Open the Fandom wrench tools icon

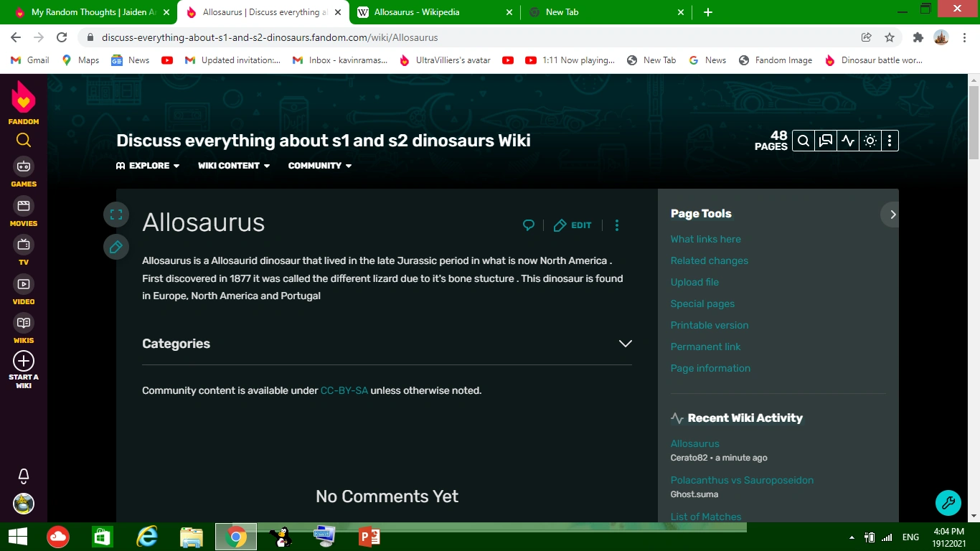(x=948, y=502)
